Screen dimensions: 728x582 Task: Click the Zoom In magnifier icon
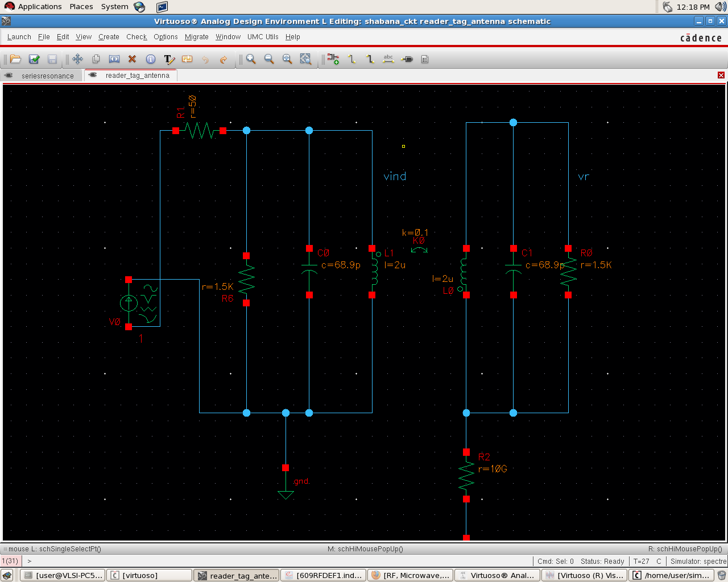click(x=251, y=59)
